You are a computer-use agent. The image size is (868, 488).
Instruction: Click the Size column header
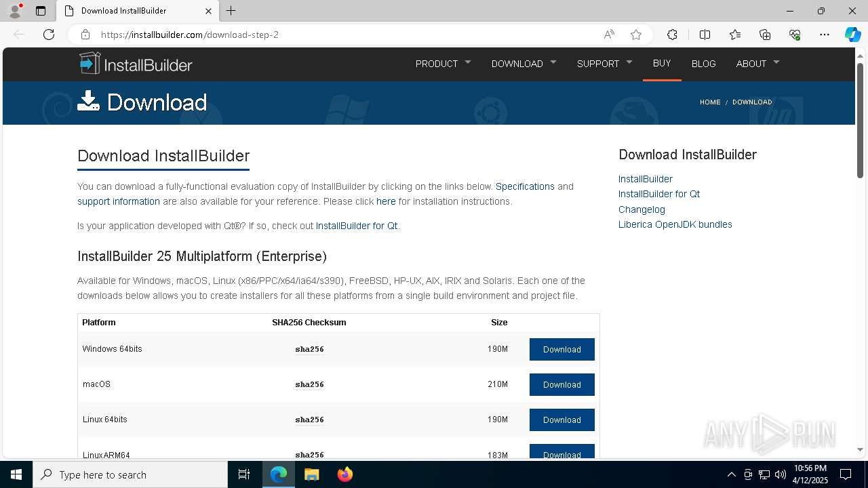pyautogui.click(x=499, y=323)
